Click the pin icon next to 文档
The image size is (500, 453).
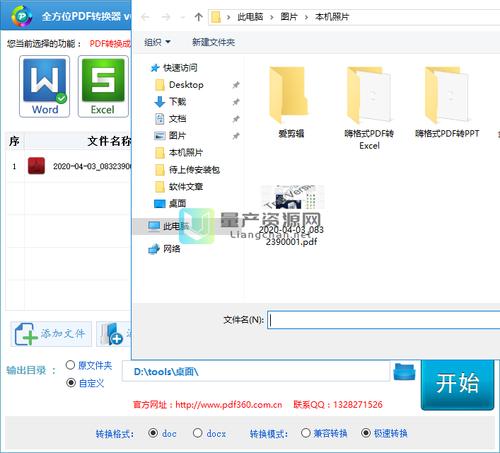coord(236,119)
